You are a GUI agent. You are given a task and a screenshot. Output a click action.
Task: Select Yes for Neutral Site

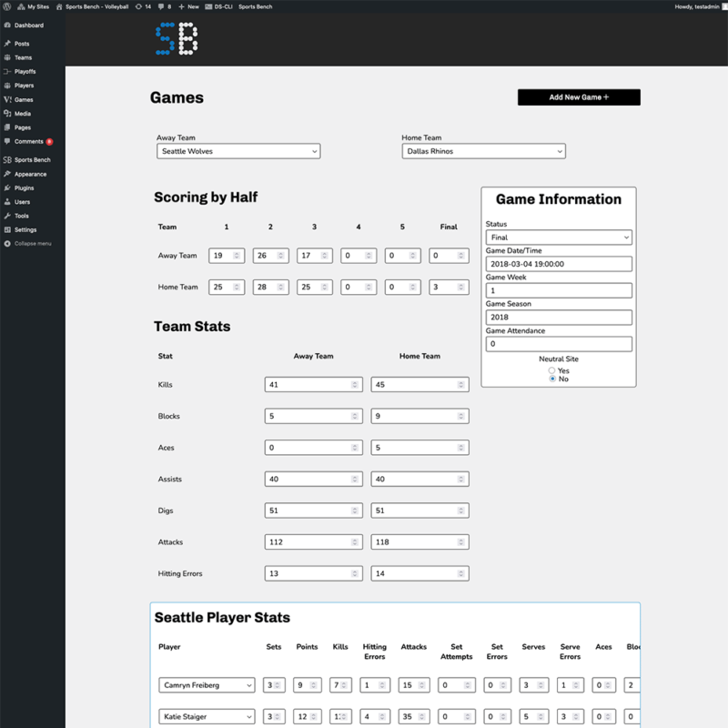[x=551, y=370]
